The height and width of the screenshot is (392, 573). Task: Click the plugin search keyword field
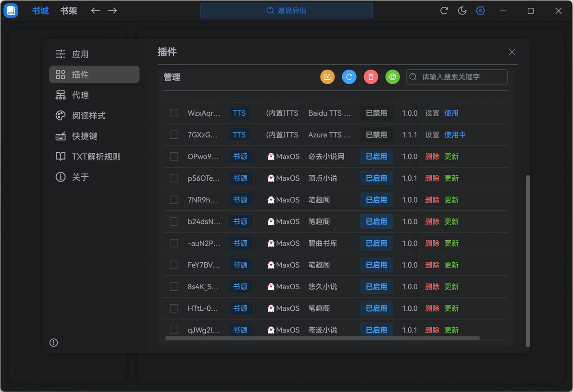tap(456, 77)
